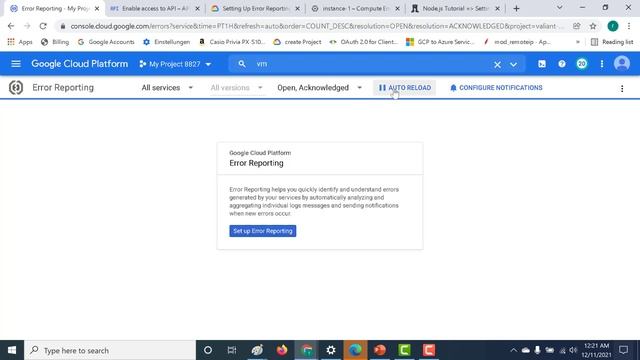Click the URL address bar
640x360 pixels.
tap(316, 26)
